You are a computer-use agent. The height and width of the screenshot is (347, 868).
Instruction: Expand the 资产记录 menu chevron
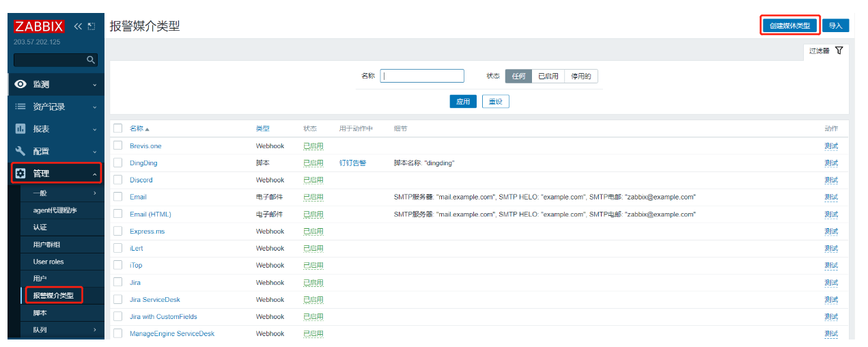pyautogui.click(x=95, y=107)
